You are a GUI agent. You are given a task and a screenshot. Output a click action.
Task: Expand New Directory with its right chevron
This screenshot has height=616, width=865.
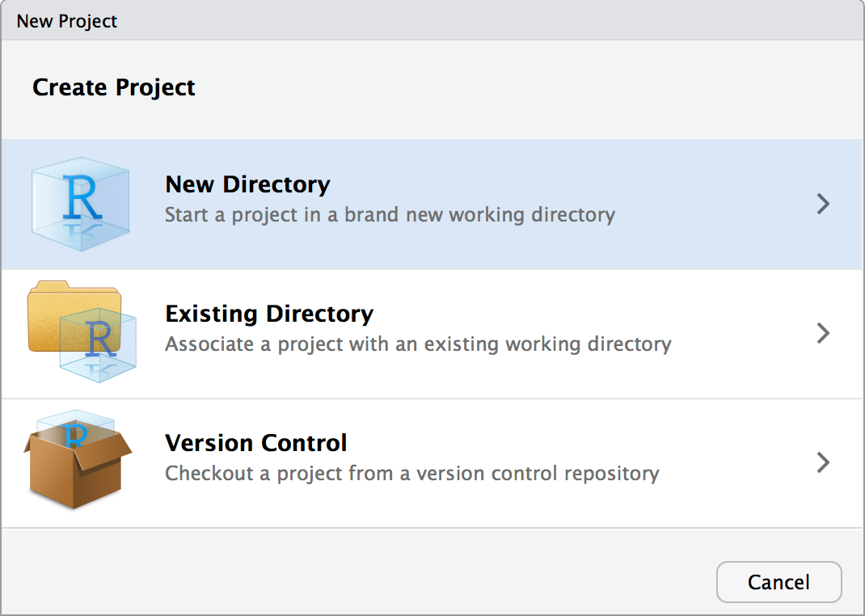tap(823, 204)
